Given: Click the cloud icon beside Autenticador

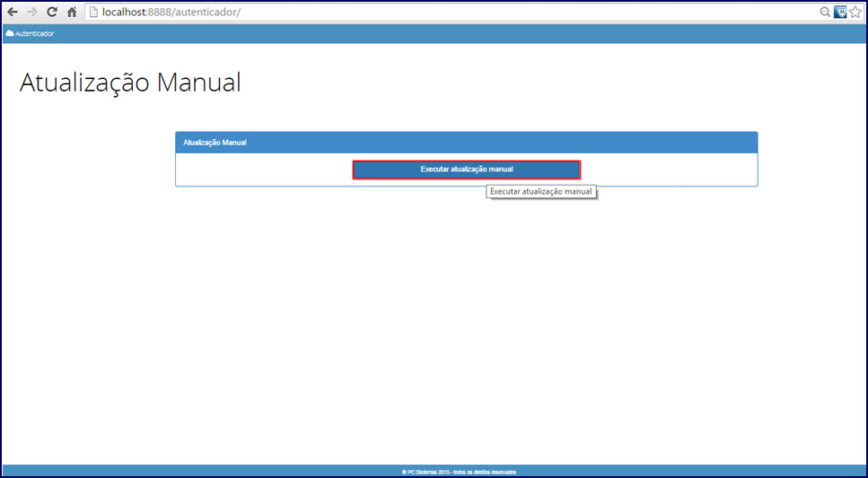Looking at the screenshot, I should click(9, 34).
